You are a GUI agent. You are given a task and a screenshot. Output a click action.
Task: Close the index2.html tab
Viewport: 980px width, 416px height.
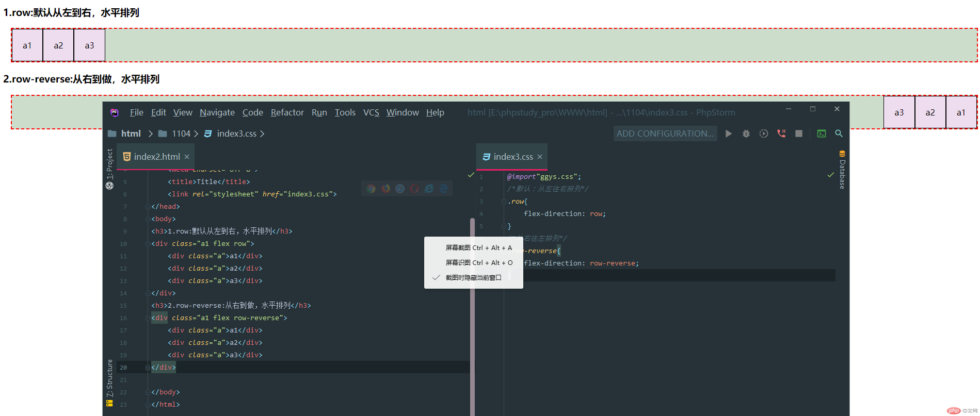[x=187, y=157]
